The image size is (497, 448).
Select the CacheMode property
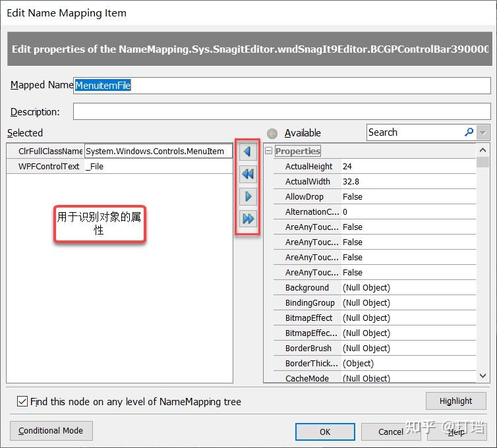coord(374,378)
